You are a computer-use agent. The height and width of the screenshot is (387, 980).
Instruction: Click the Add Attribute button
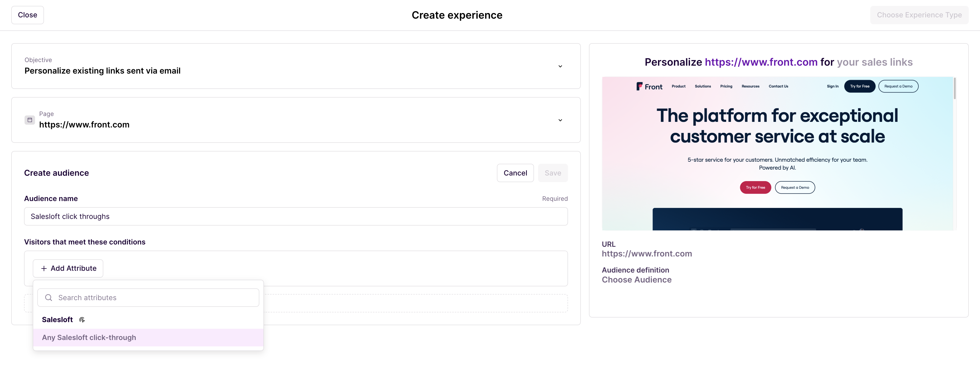point(68,268)
